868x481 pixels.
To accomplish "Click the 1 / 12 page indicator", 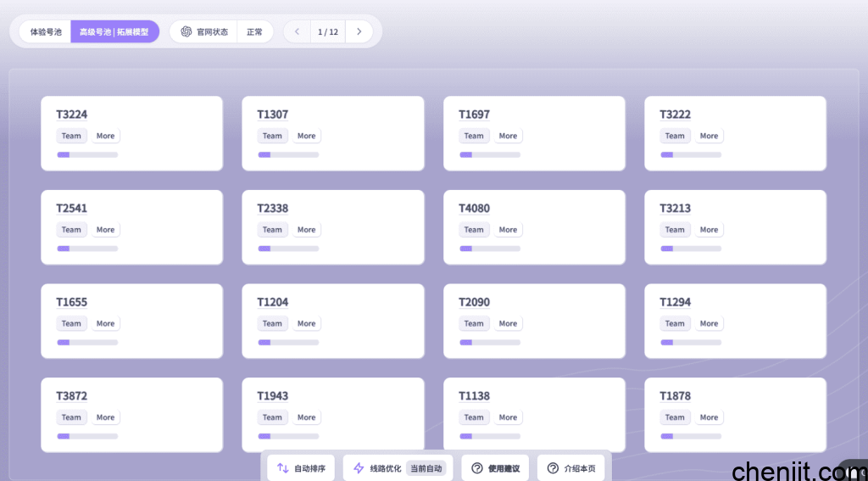I will [328, 32].
